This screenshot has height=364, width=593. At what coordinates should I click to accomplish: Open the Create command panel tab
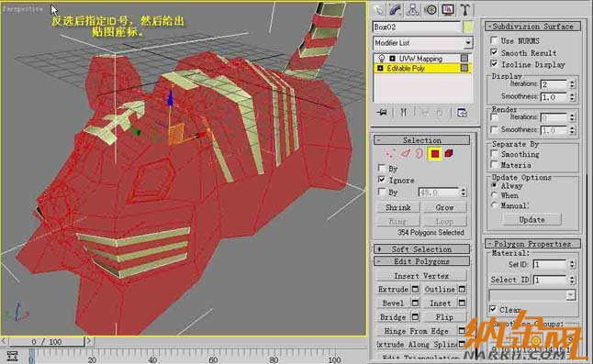[378, 10]
